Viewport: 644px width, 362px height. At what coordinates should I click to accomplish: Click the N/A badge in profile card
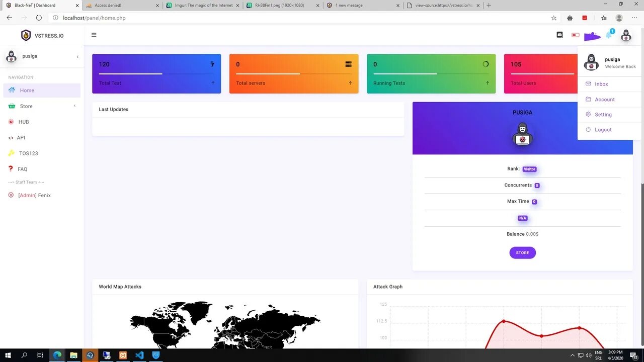click(x=522, y=218)
